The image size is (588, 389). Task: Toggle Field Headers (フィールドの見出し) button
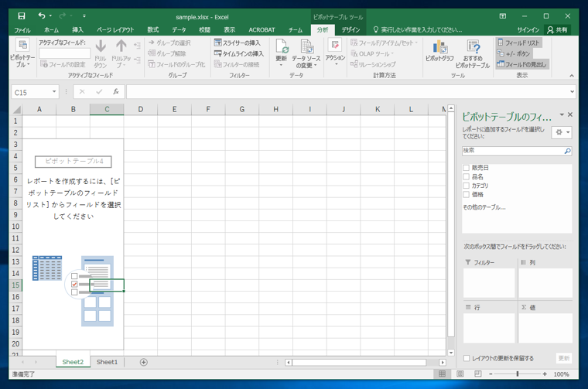pyautogui.click(x=522, y=64)
